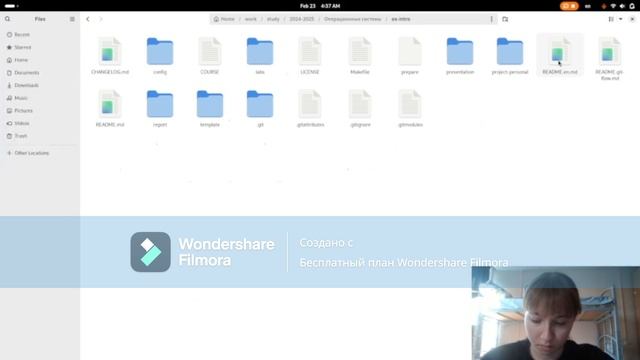Click the new folder icon beside path bar
640x360 pixels.
[x=505, y=19]
